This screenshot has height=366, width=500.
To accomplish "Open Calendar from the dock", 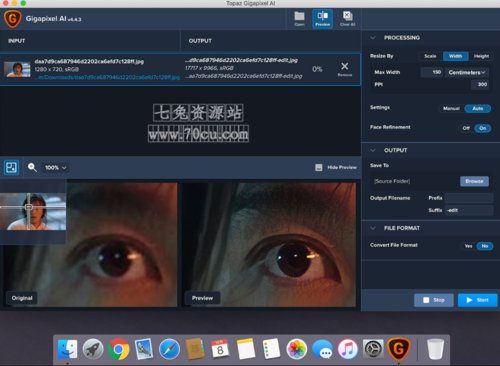I will (x=220, y=349).
